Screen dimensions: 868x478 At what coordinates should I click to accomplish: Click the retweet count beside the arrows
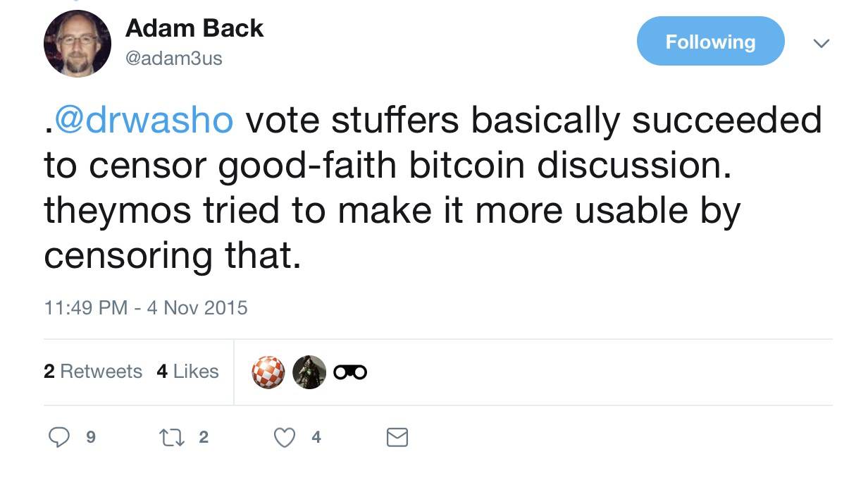coord(204,438)
